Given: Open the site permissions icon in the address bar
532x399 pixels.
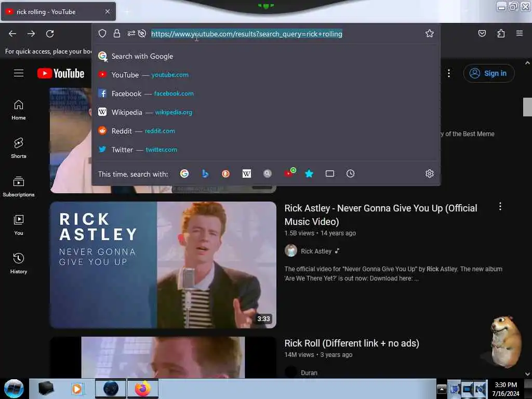Looking at the screenshot, I should coord(131,33).
